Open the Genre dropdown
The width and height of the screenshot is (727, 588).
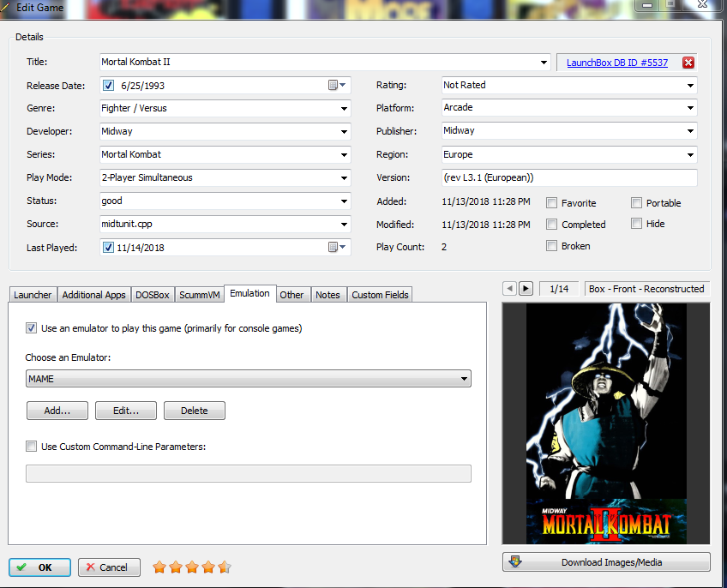pos(344,109)
